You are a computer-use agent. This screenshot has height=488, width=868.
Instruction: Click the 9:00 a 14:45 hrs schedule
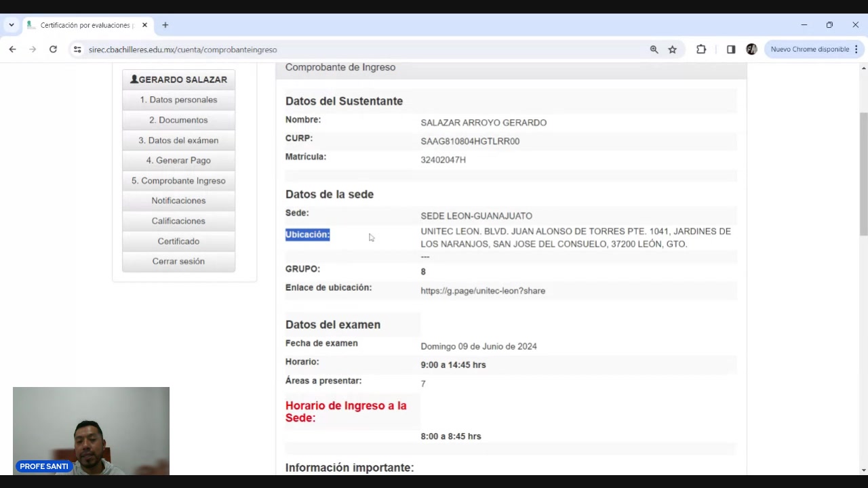click(453, 365)
